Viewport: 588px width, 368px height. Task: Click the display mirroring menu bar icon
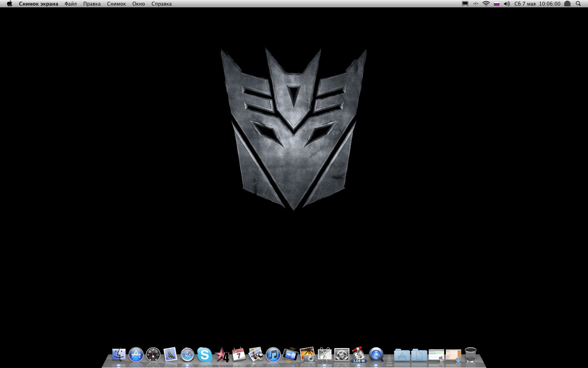pyautogui.click(x=465, y=4)
